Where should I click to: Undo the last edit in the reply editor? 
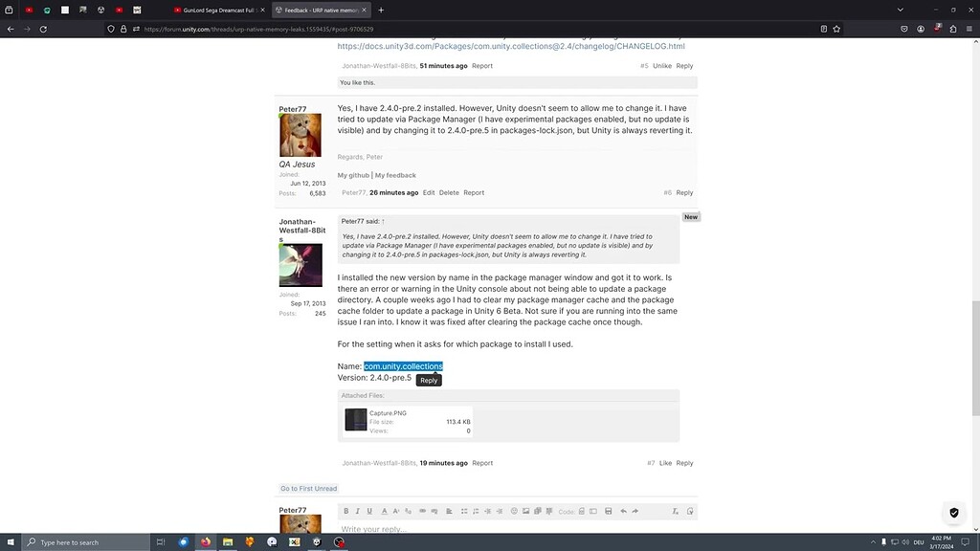(x=624, y=511)
